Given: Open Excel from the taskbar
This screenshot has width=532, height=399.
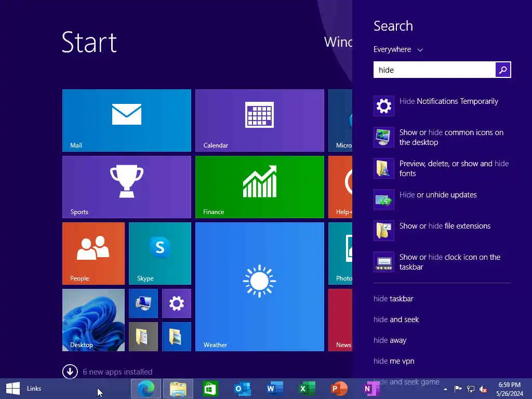Looking at the screenshot, I should (x=307, y=389).
